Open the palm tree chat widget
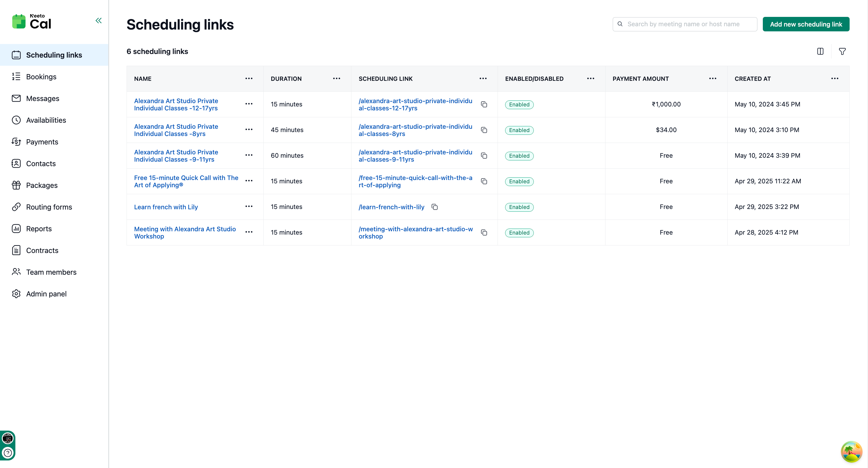The width and height of the screenshot is (868, 468). pos(851,451)
